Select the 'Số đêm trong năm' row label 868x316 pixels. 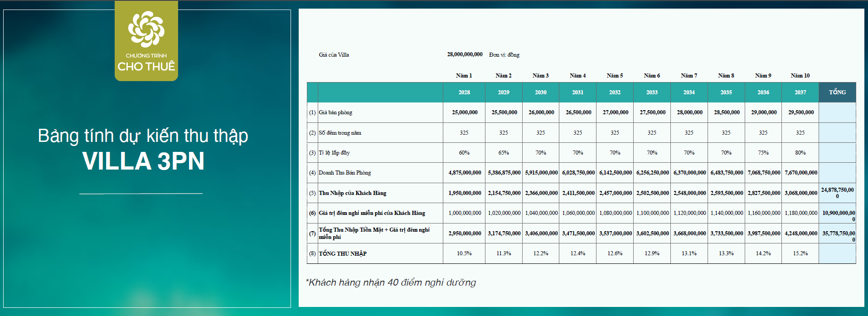pyautogui.click(x=340, y=133)
